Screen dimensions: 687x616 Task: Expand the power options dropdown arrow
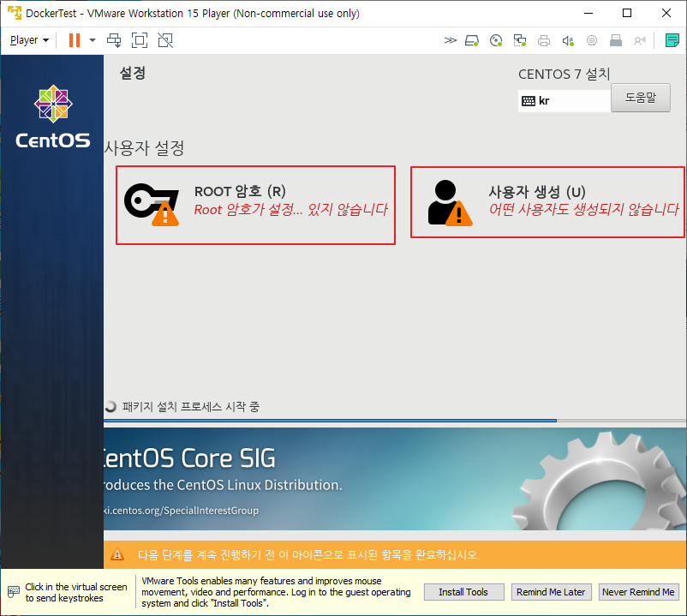pos(92,40)
